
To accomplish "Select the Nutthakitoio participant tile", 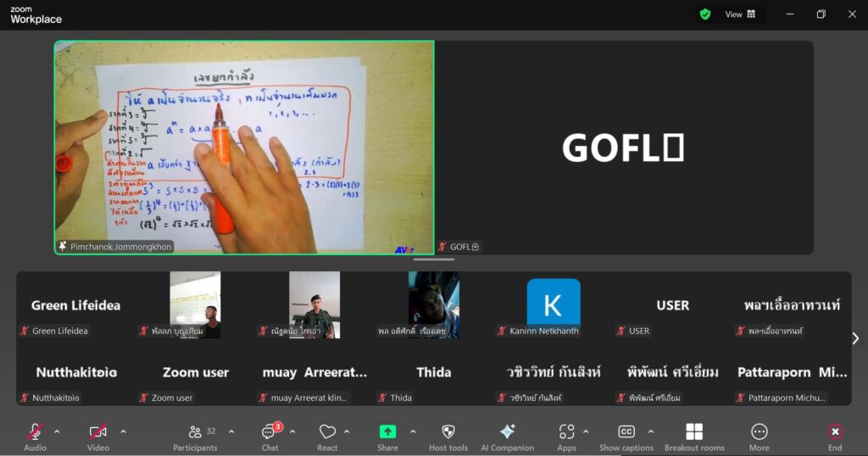I will [75, 372].
